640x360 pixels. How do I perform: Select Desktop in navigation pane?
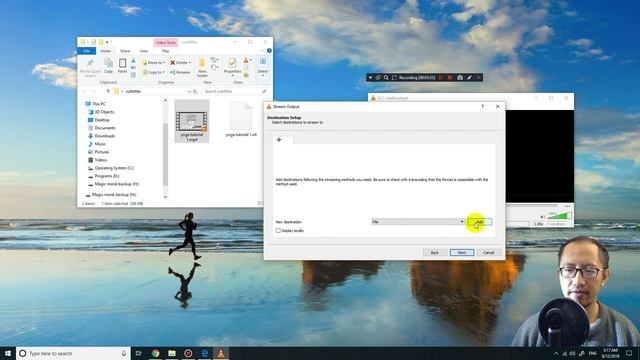[x=99, y=120]
